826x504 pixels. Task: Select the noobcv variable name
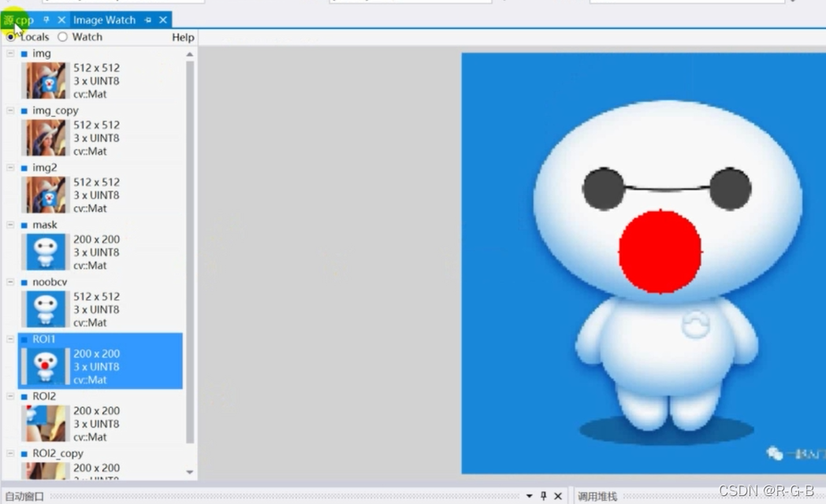click(50, 282)
